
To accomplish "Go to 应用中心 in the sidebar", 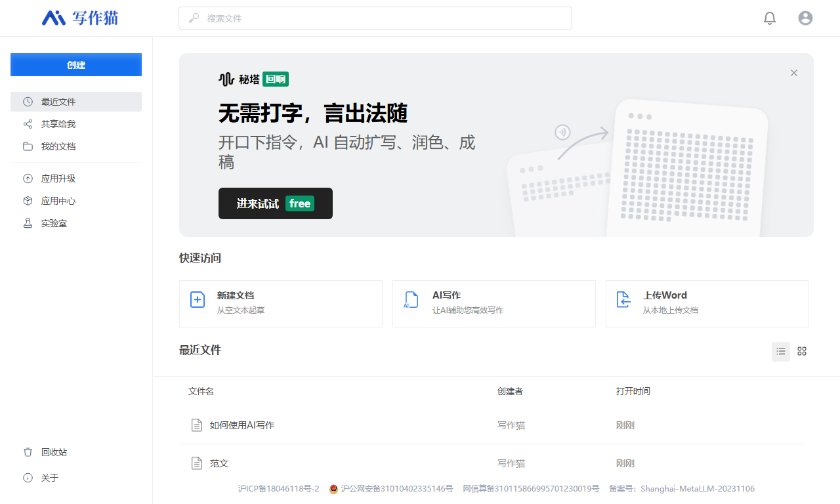I will click(76, 201).
